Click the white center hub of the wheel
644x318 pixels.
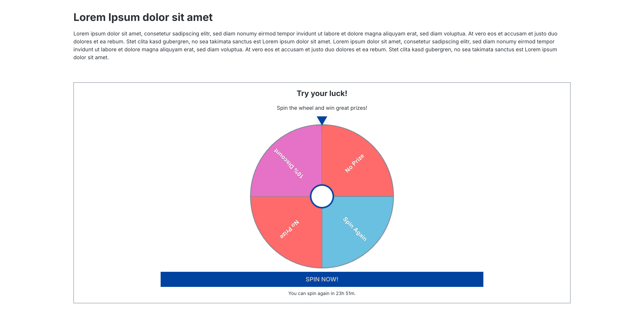(x=322, y=197)
